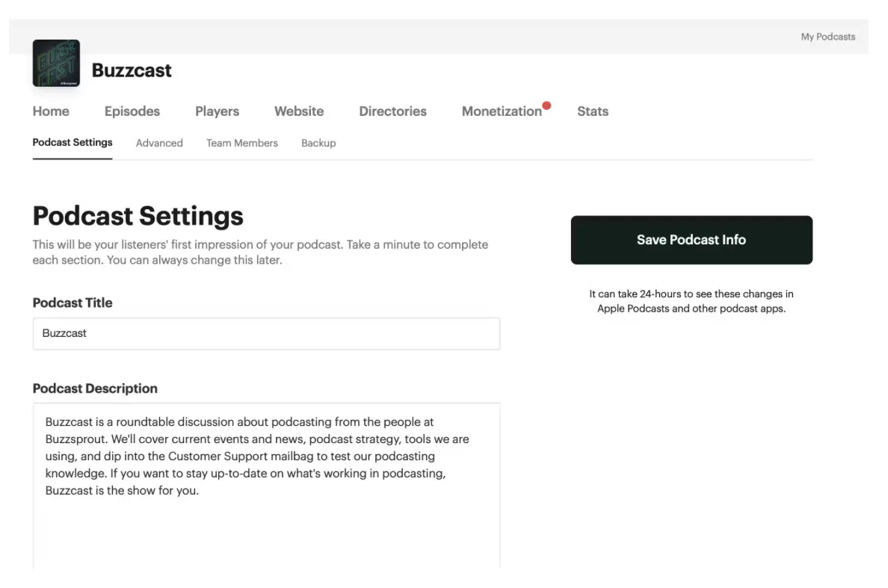Image resolution: width=888 pixels, height=588 pixels.
Task: Open the Team Members sub-tab
Action: (x=242, y=143)
